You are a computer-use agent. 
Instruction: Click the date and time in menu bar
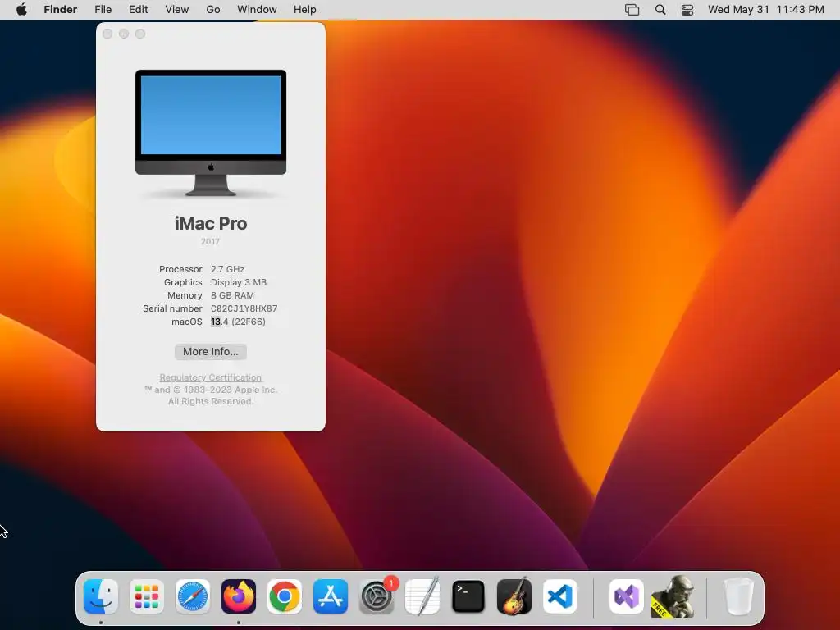[766, 10]
